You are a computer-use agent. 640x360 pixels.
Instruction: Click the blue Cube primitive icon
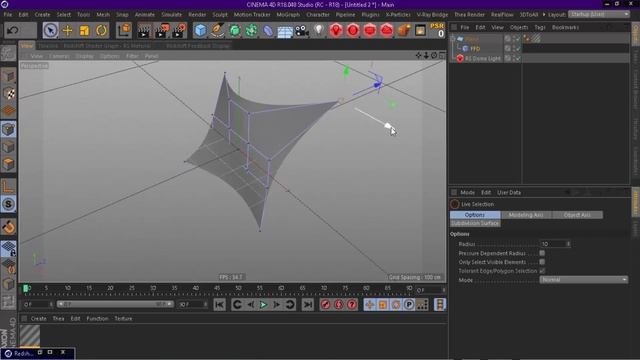(200, 30)
